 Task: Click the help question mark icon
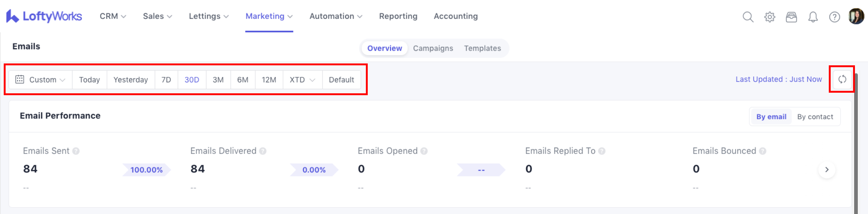click(834, 17)
